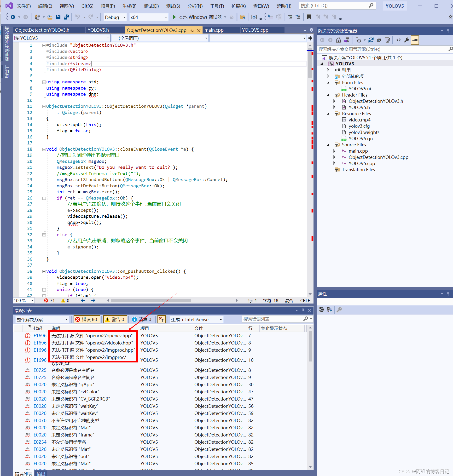
Task: Click the Solution Explorer search field
Action: point(382,49)
